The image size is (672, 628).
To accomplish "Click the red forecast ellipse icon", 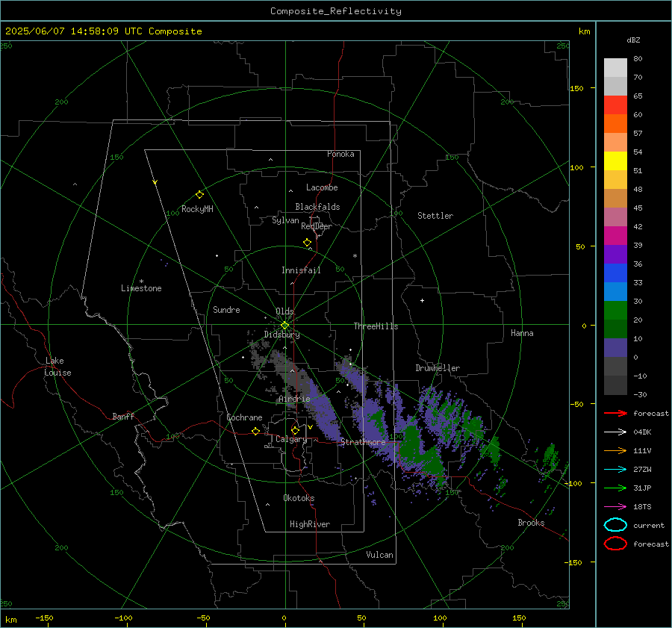I will [615, 544].
